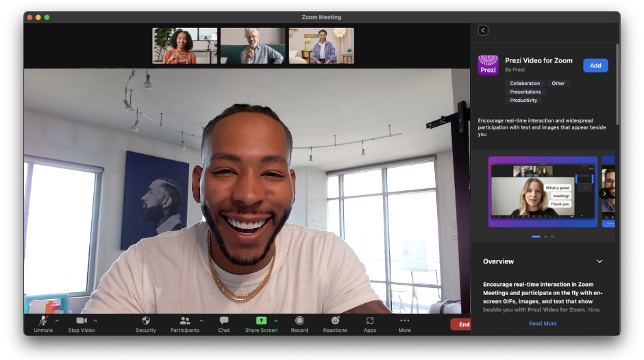End the meeting

[461, 324]
